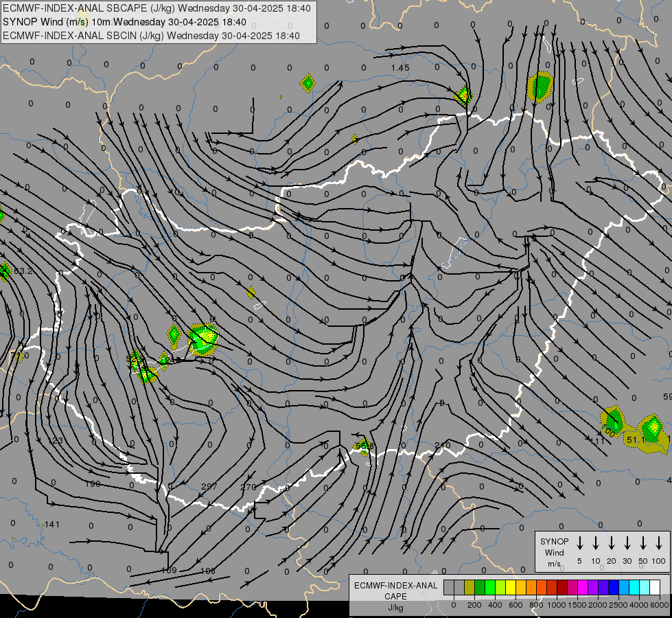
Task: Click the 63.2 value on the map
Action: (23, 271)
